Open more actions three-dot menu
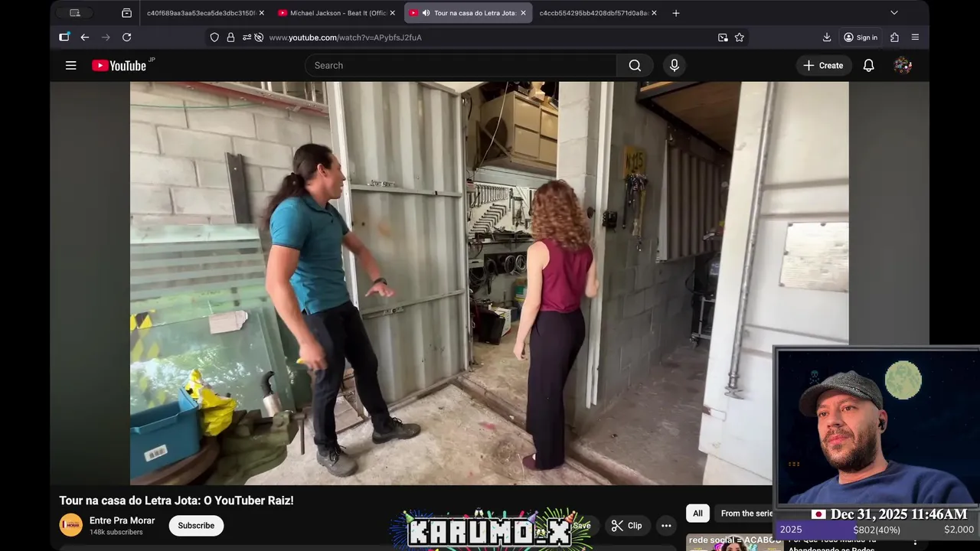980x551 pixels. tap(666, 526)
